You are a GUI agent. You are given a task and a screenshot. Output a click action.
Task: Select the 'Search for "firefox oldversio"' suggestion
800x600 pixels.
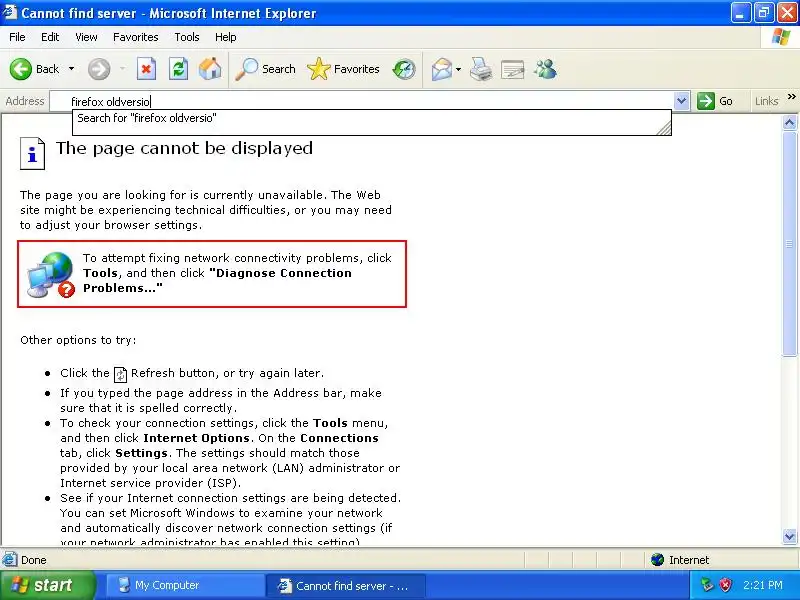(371, 118)
